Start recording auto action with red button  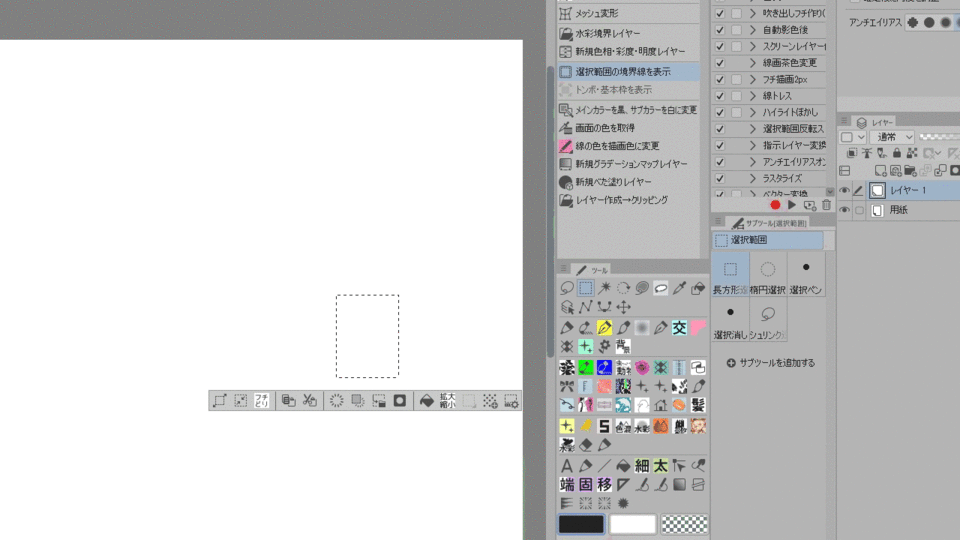tap(775, 205)
